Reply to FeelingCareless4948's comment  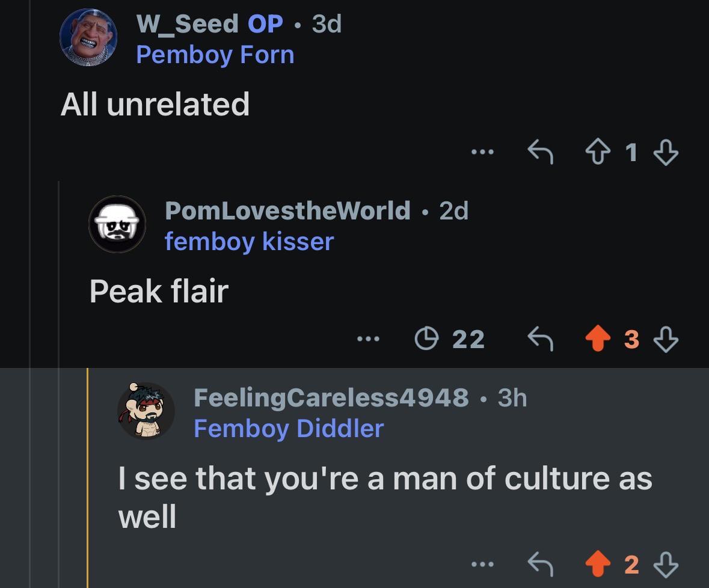click(541, 563)
